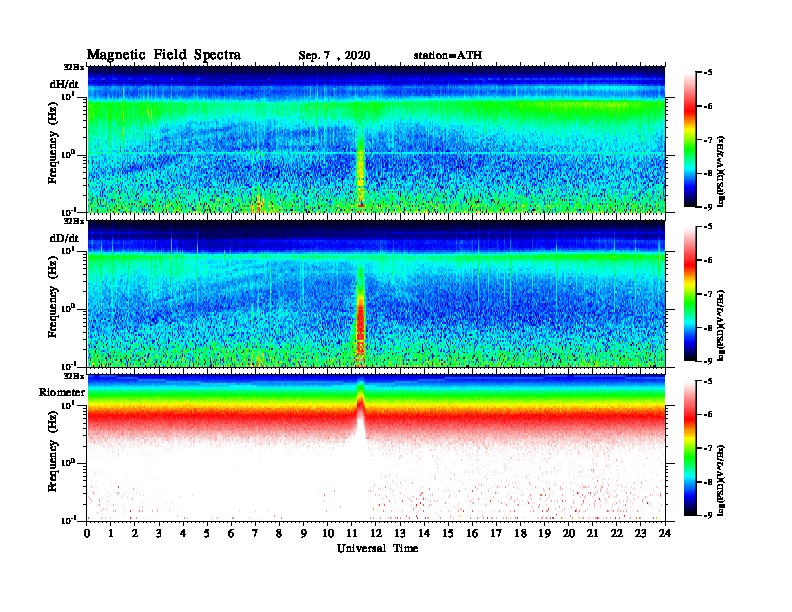Click the time axis tick label '9'
The image size is (792, 612).
coord(304,534)
